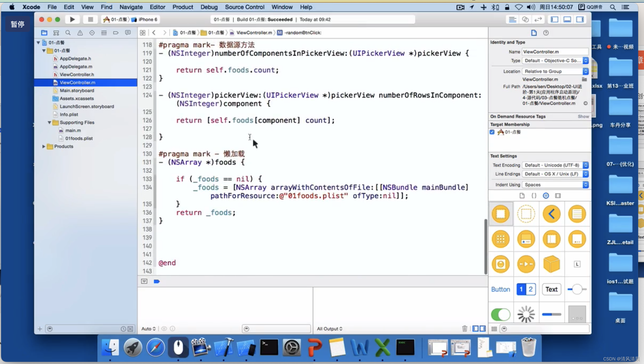Open the related items grid menu
This screenshot has height=364, width=644.
143,33
